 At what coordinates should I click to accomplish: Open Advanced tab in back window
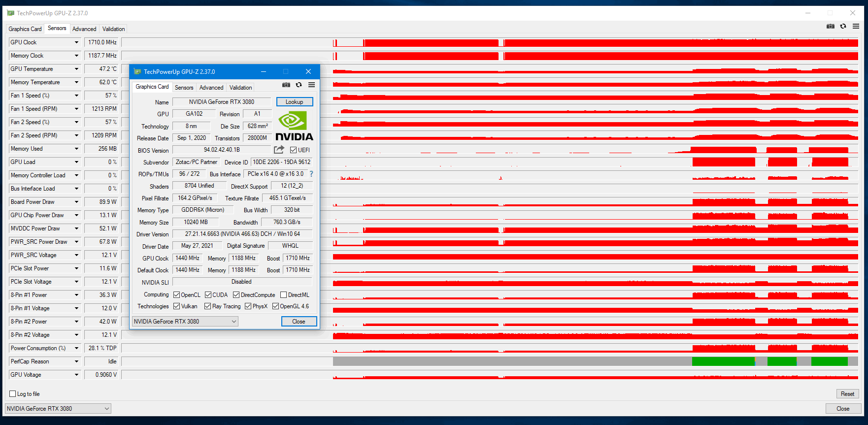click(x=84, y=29)
